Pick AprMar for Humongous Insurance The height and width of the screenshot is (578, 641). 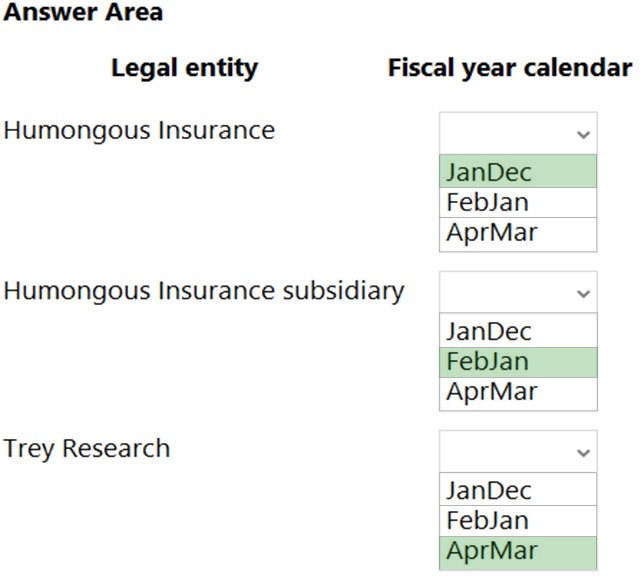[518, 234]
